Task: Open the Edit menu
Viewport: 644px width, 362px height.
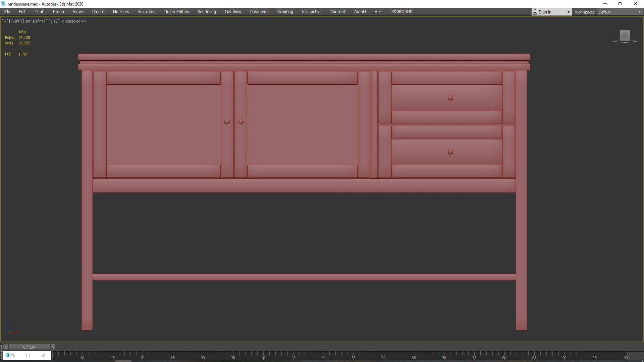Action: (22, 12)
